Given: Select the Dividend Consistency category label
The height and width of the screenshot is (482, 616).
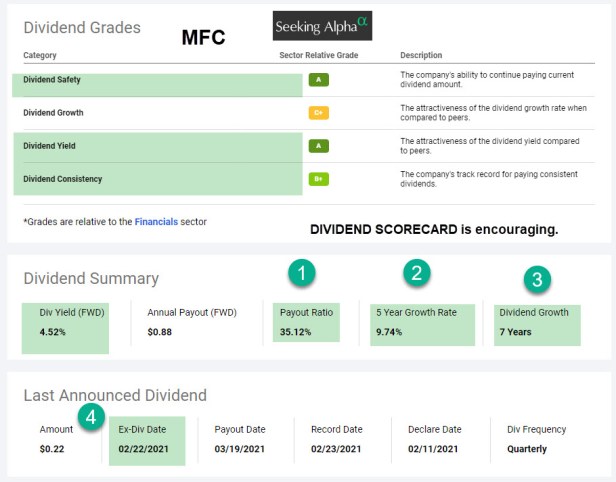Looking at the screenshot, I should coord(63,180).
